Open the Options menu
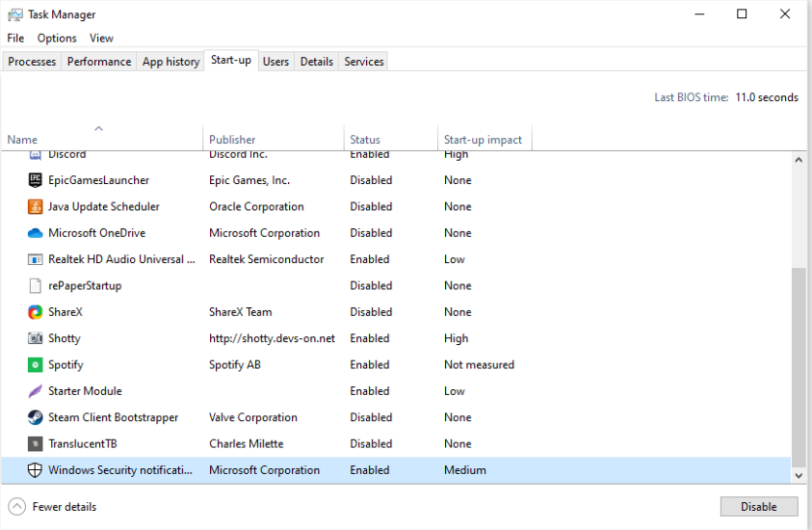 (57, 38)
